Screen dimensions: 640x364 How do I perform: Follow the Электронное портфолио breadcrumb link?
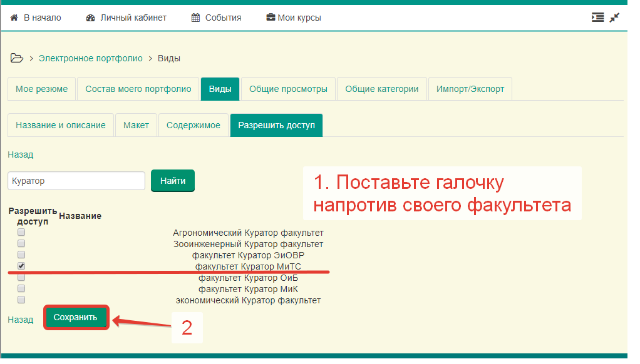(90, 58)
